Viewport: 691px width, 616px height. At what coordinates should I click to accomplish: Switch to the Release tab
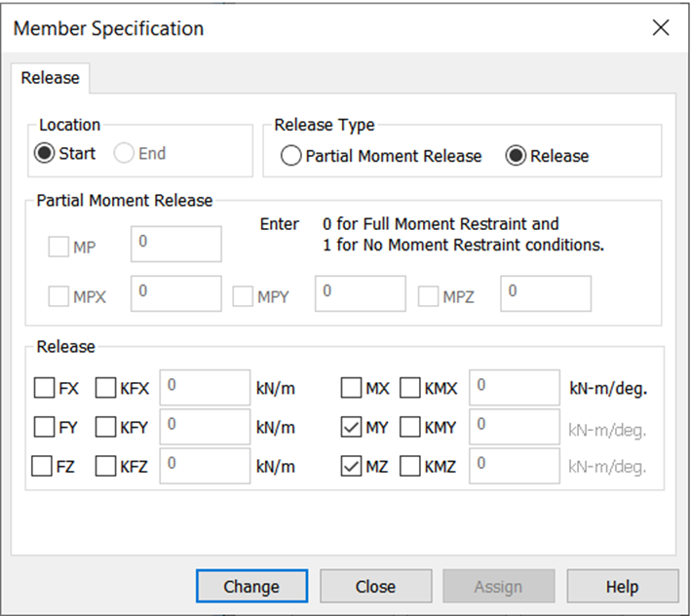coord(51,77)
